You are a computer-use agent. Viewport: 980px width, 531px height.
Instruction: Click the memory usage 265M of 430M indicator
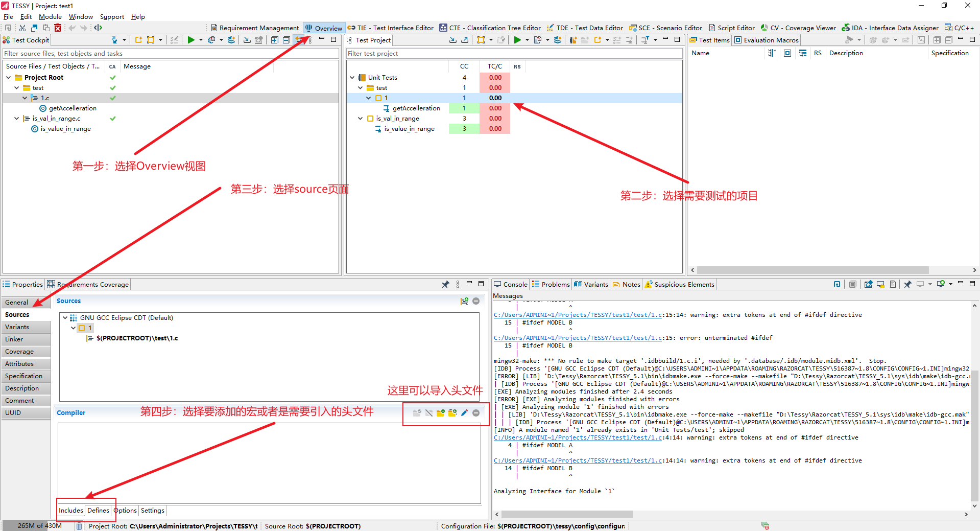[x=39, y=526]
